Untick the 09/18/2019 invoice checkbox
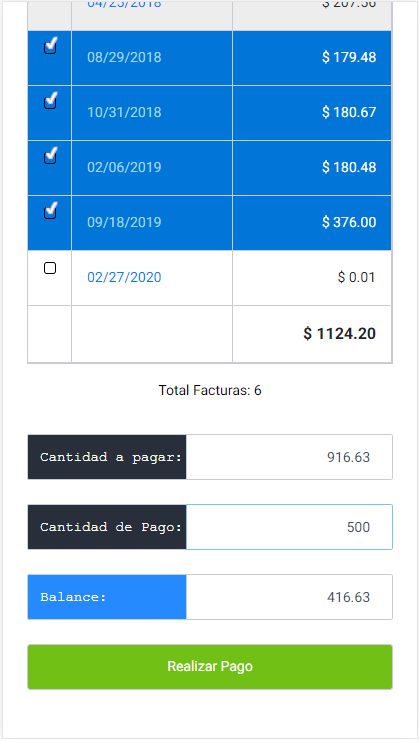419x742 pixels. tap(50, 212)
